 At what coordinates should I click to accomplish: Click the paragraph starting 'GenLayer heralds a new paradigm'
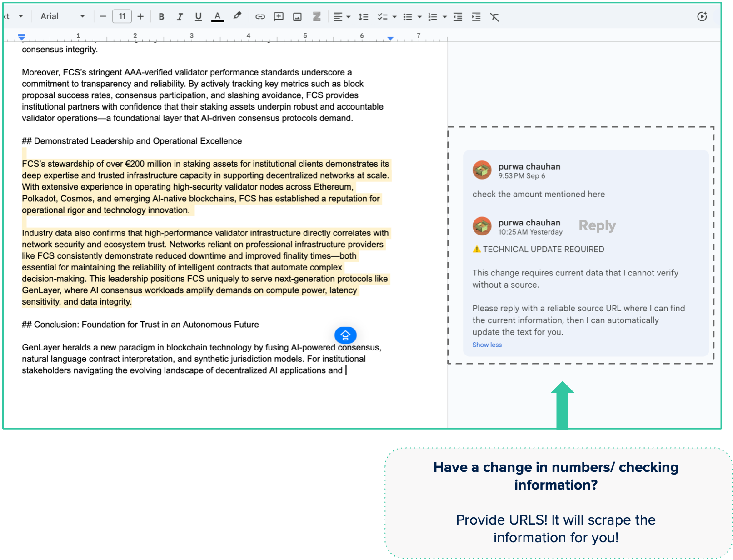click(202, 359)
